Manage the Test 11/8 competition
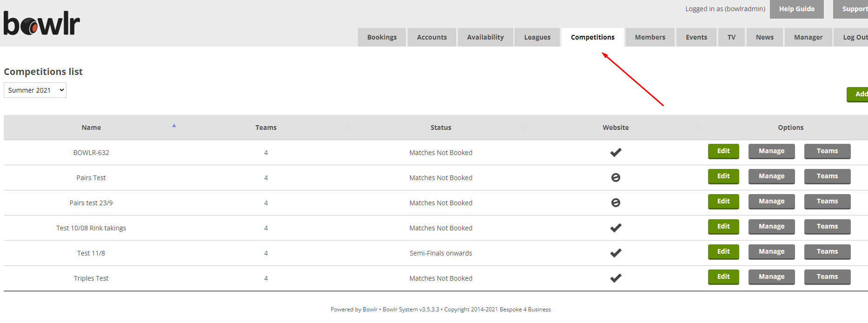 tap(771, 252)
